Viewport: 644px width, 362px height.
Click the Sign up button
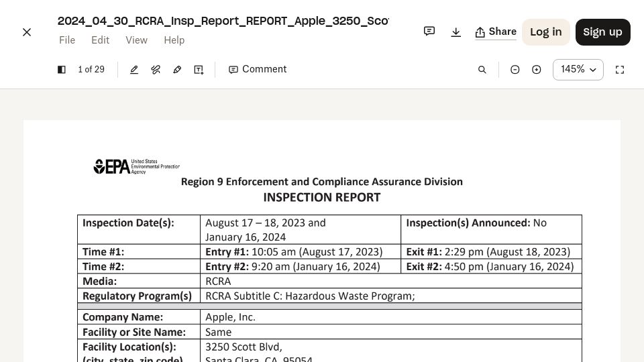[x=602, y=32]
